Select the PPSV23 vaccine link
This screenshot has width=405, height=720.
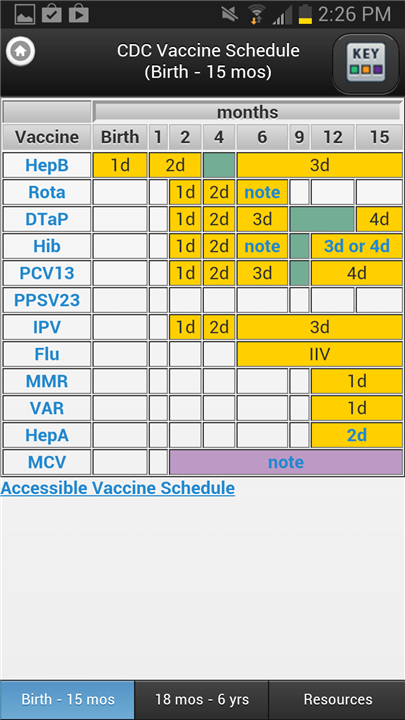coord(47,300)
